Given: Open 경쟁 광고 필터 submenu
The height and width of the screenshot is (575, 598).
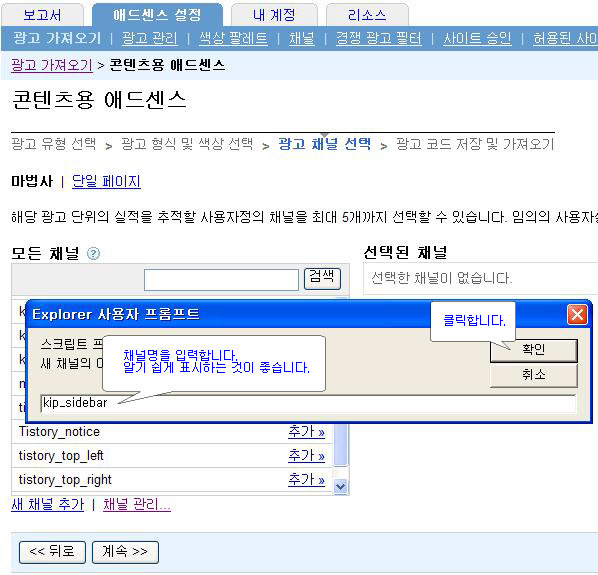Looking at the screenshot, I should 379,38.
